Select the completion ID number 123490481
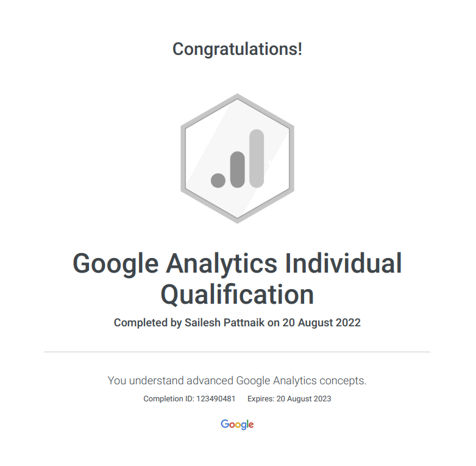The width and height of the screenshot is (476, 466). pyautogui.click(x=215, y=399)
